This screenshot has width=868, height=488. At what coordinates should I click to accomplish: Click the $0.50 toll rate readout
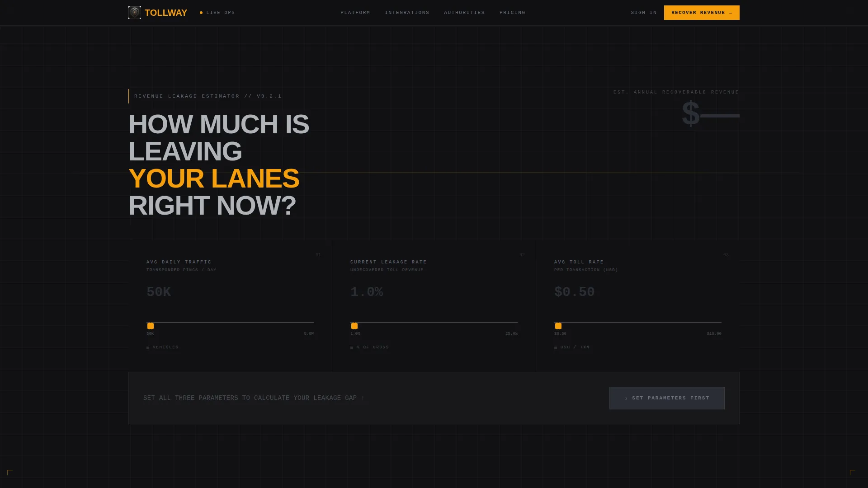click(x=575, y=292)
